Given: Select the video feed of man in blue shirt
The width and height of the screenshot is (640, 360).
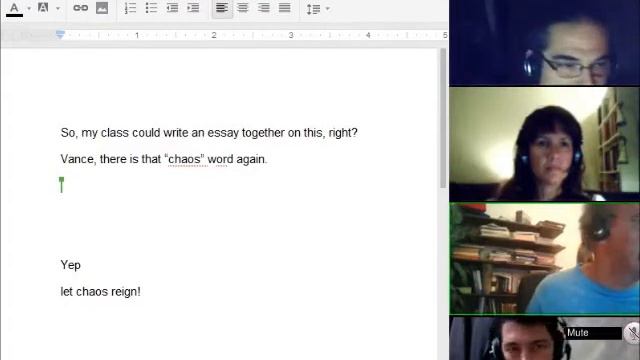Looking at the screenshot, I should tap(544, 258).
